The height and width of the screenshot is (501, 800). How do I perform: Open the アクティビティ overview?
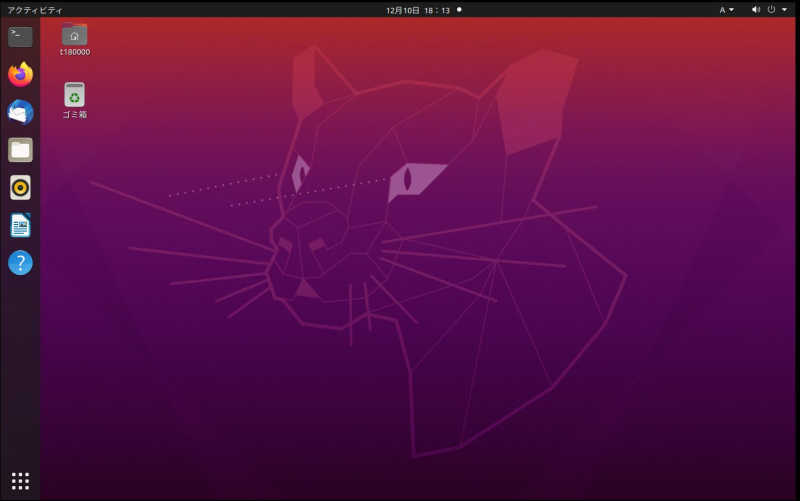tap(35, 10)
